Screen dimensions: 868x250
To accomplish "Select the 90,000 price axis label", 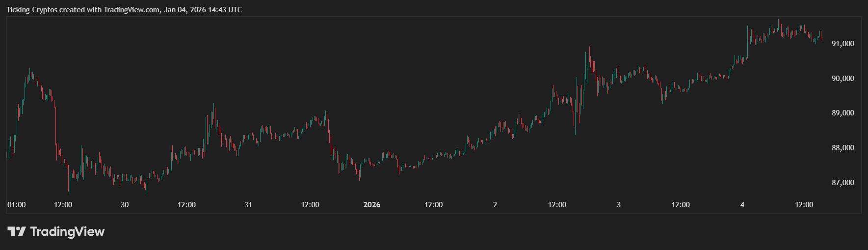I will (842, 79).
